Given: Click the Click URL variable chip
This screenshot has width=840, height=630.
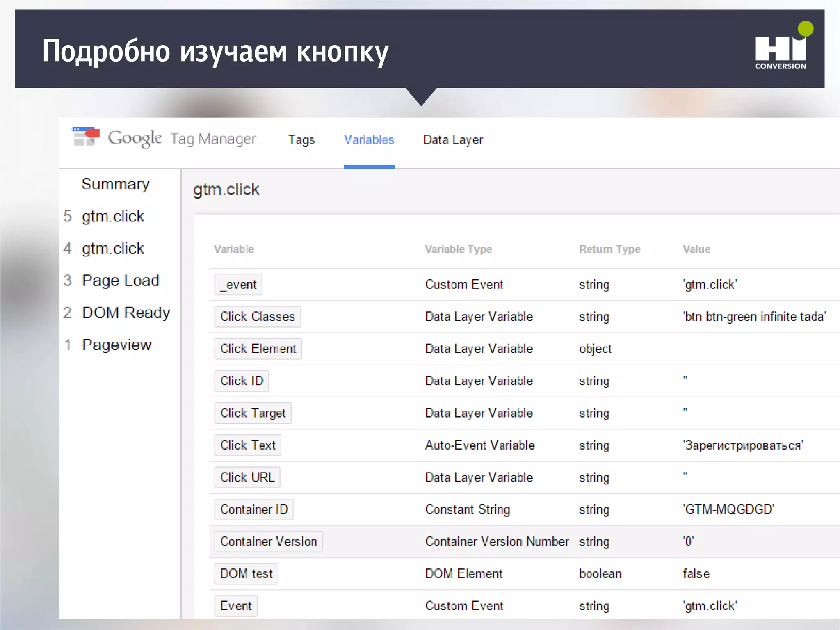Looking at the screenshot, I should tap(247, 477).
